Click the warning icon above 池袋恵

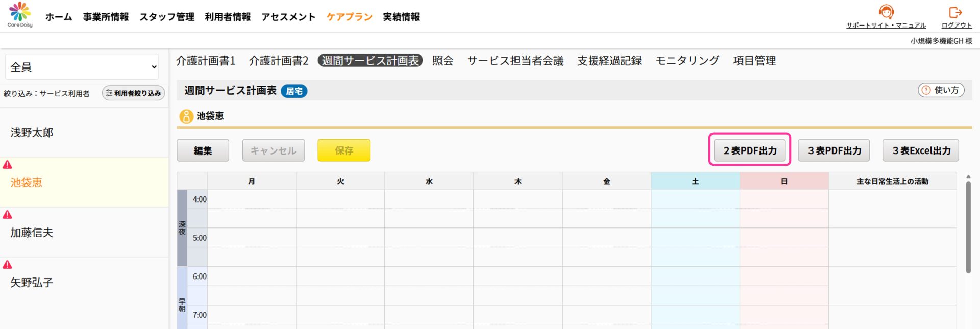(8, 165)
